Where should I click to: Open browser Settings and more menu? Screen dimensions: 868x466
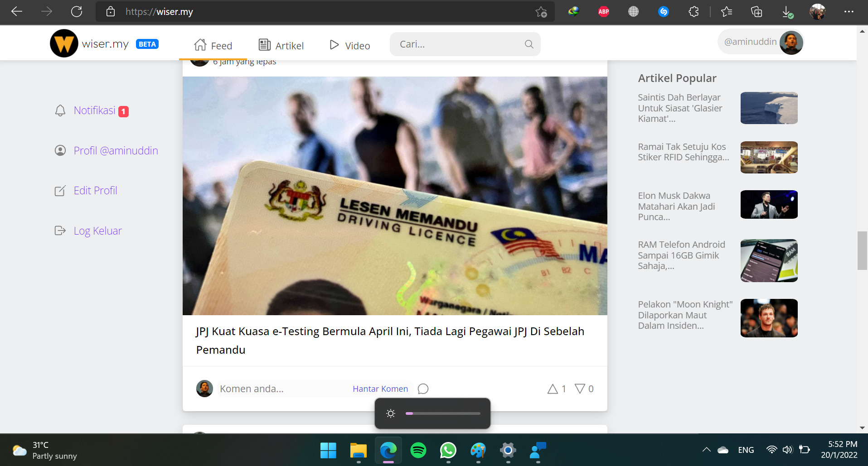click(x=849, y=12)
